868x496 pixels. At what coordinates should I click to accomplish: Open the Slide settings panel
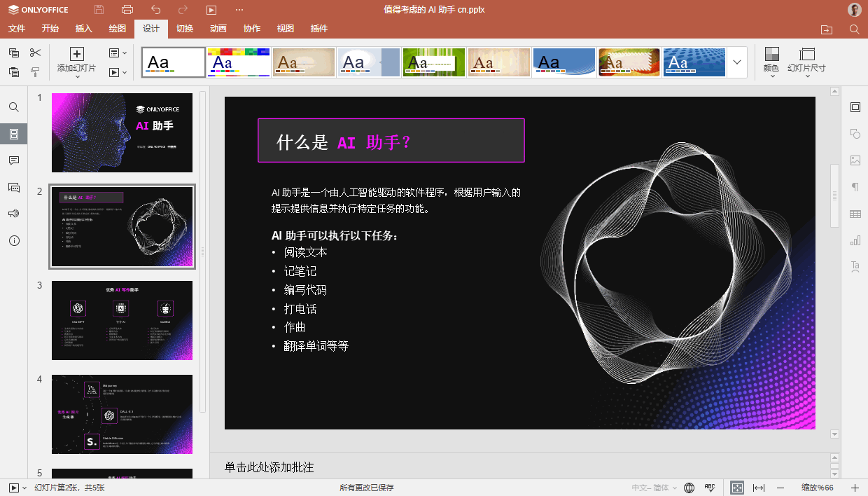pos(855,107)
